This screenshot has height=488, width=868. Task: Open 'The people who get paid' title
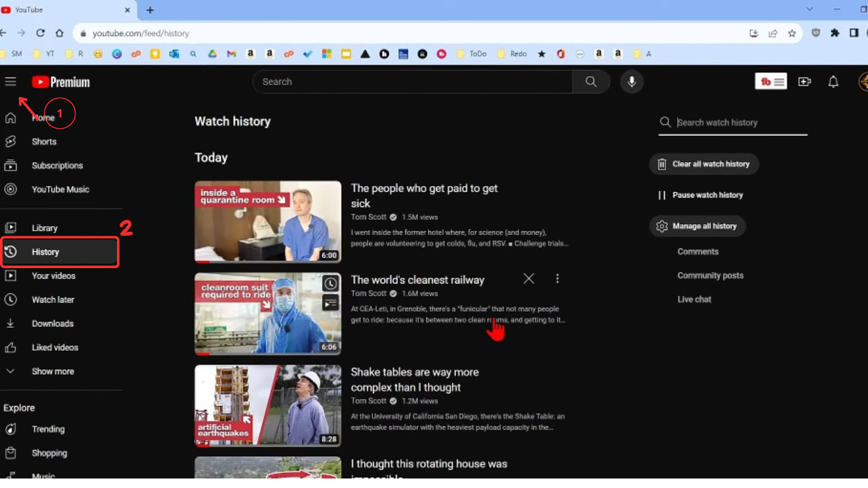424,196
